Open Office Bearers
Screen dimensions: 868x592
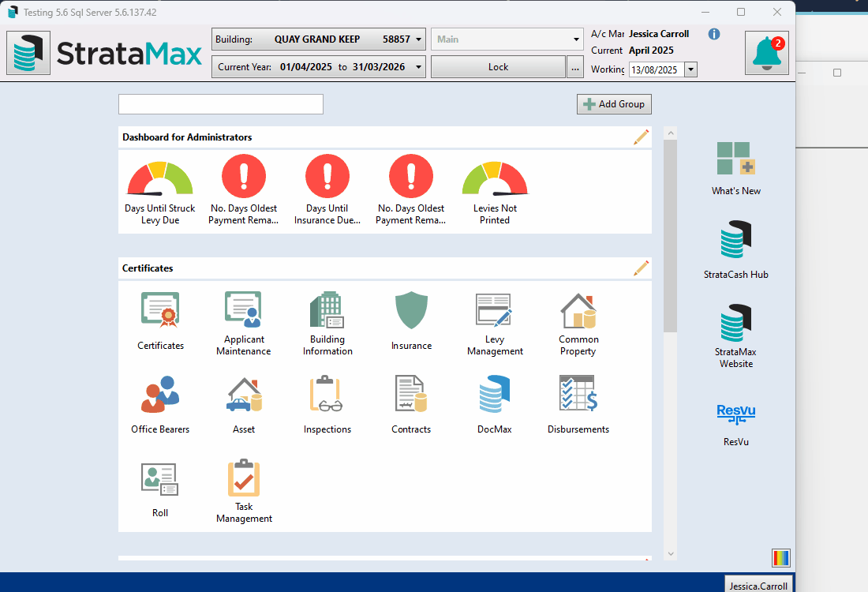[160, 395]
